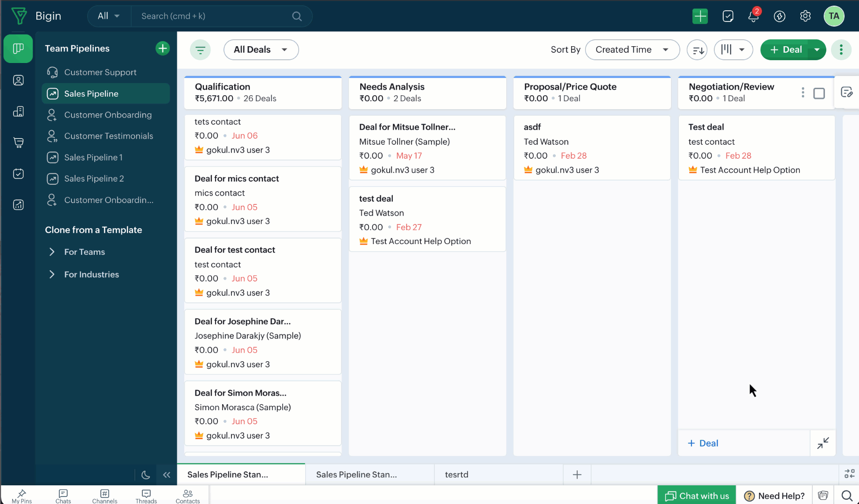Collapse the sidebar with double chevron

click(167, 475)
